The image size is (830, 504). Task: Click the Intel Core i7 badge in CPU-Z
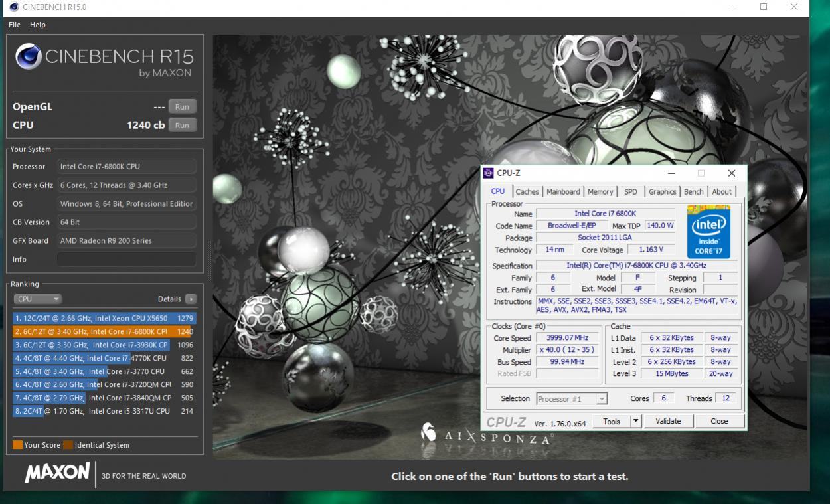(708, 232)
